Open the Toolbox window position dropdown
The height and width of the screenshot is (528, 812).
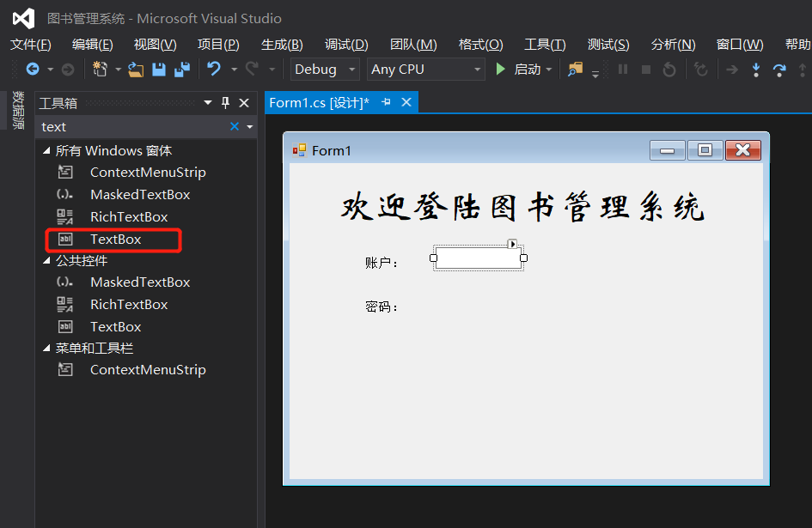coord(208,102)
